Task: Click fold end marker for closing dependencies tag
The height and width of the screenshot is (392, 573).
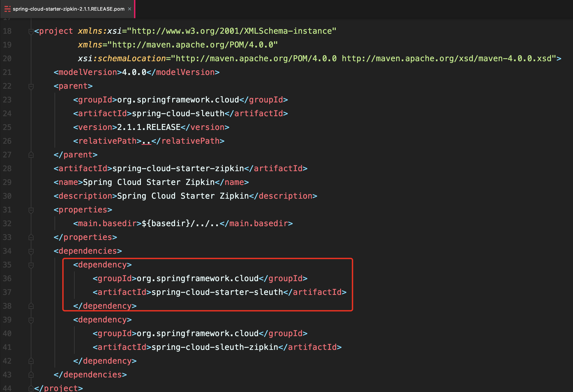Action: coord(31,375)
